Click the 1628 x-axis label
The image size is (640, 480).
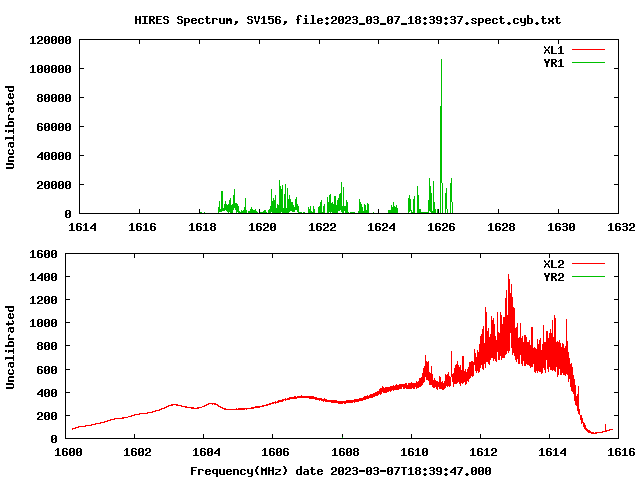click(x=501, y=227)
